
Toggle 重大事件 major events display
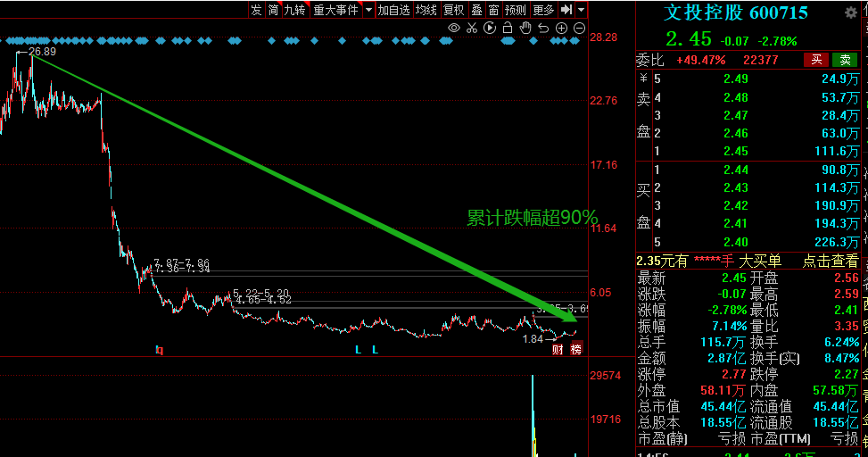point(335,10)
